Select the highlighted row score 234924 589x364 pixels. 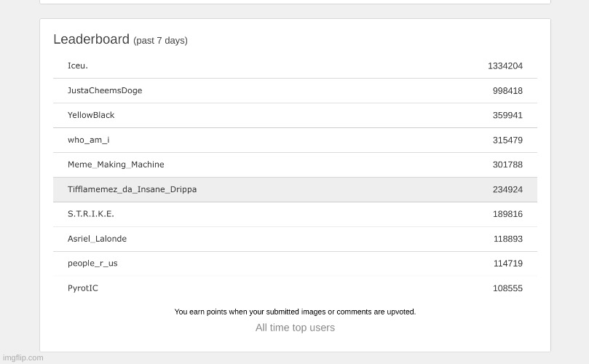coord(507,190)
